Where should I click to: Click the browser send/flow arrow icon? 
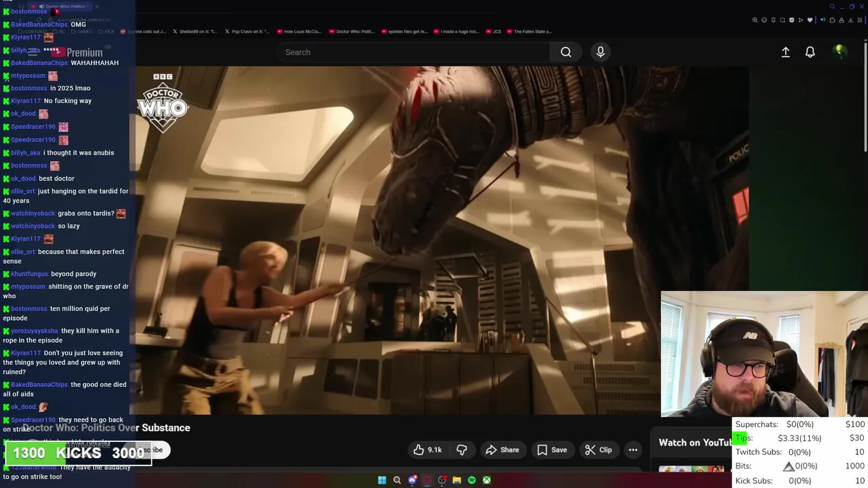coord(801,20)
